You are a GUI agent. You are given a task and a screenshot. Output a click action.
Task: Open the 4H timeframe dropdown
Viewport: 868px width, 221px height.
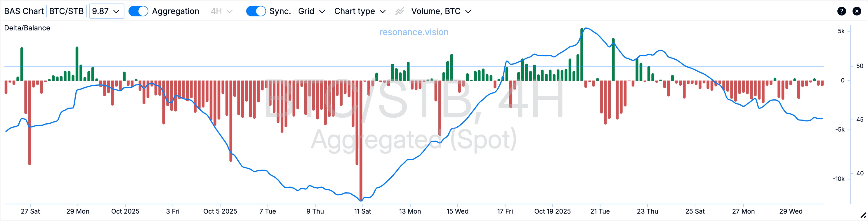point(221,11)
